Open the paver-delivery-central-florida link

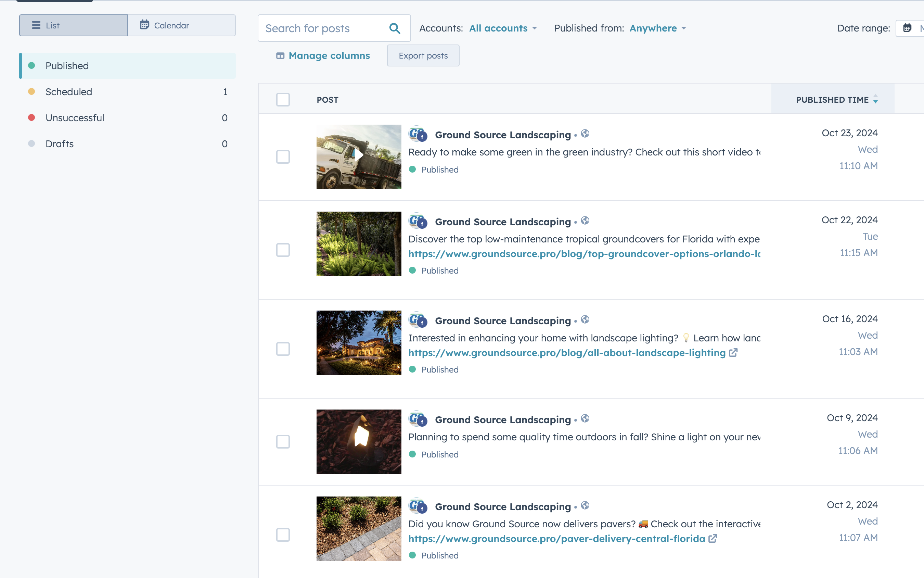[x=556, y=539]
